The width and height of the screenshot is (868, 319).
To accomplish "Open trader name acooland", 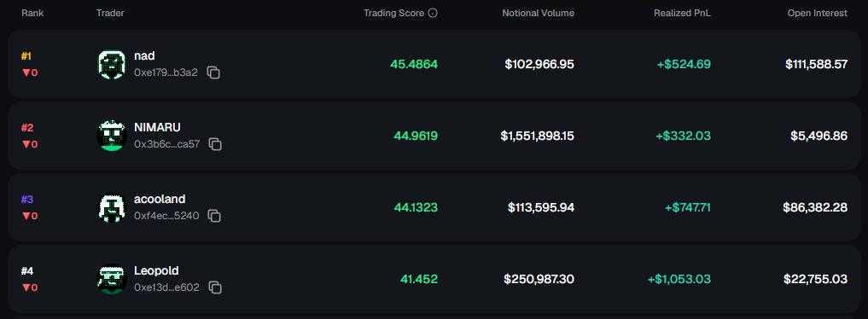I will [x=160, y=199].
